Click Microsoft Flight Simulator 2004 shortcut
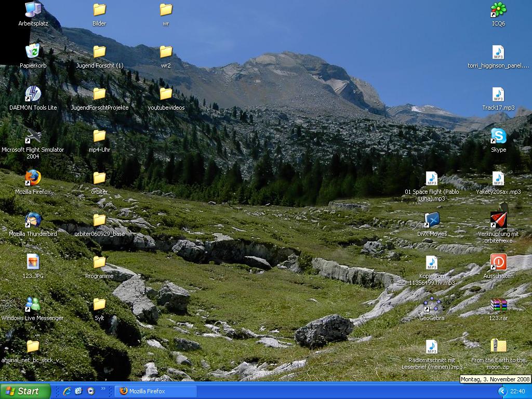This screenshot has width=532, height=399. [x=33, y=136]
